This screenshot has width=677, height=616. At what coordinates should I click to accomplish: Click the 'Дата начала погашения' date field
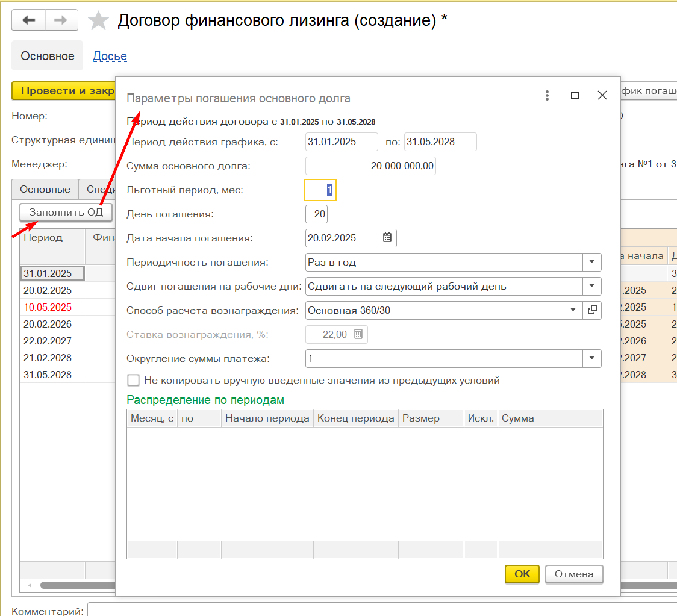point(342,238)
